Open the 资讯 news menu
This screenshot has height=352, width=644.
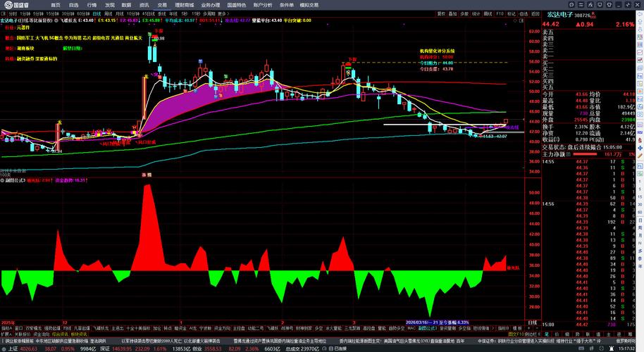click(x=144, y=5)
